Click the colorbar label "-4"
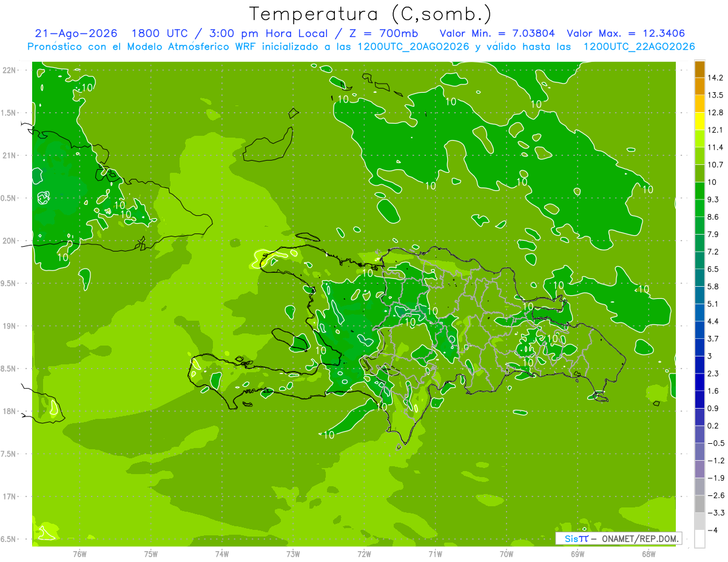Image resolution: width=728 pixels, height=562 pixels. (713, 530)
